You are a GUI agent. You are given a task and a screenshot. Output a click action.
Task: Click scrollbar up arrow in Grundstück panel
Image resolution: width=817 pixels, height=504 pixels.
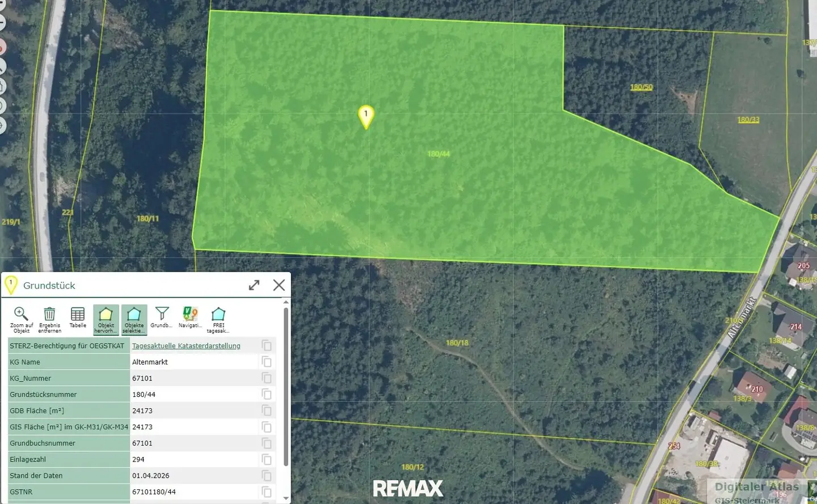click(285, 303)
